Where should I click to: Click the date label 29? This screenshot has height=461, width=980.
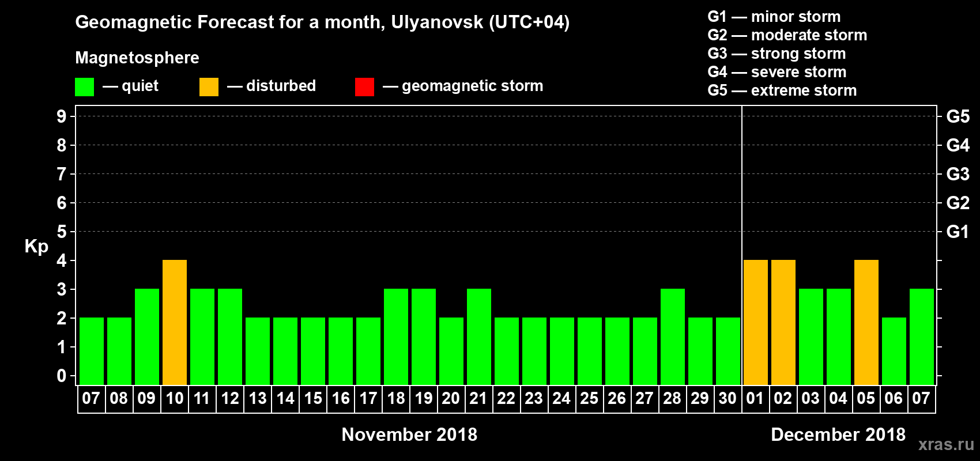pyautogui.click(x=700, y=398)
